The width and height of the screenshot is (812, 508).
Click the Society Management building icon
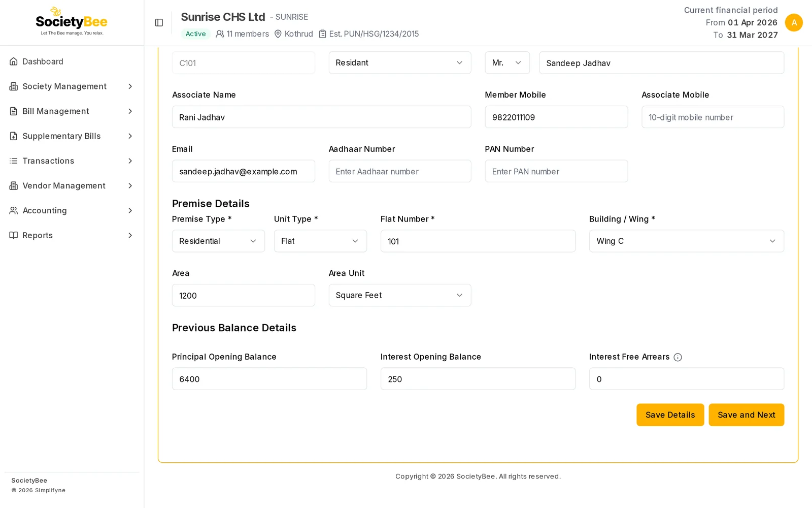(x=14, y=86)
